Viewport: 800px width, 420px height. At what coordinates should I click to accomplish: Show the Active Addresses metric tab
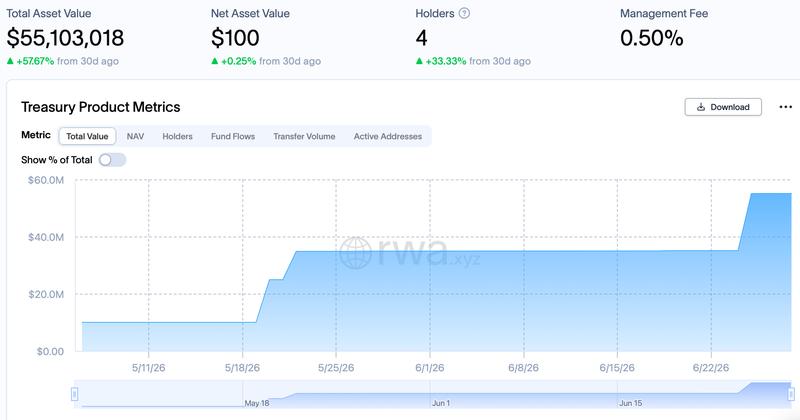[x=388, y=136]
